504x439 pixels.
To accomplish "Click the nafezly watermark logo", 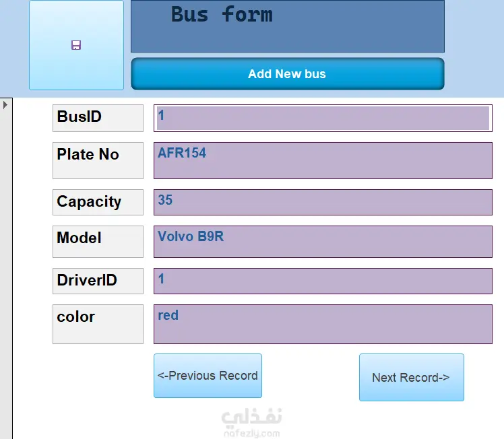I will coord(251,422).
